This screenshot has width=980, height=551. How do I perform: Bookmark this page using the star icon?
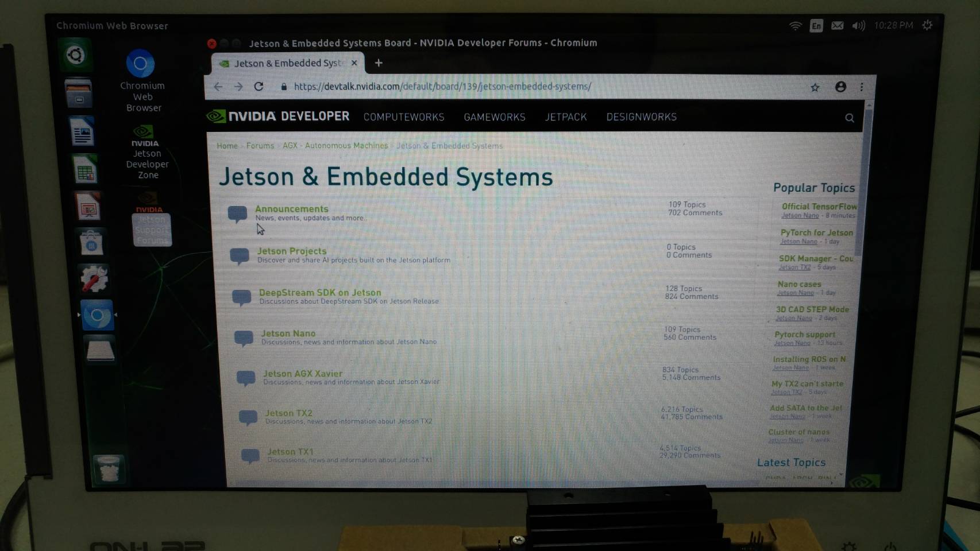[815, 87]
